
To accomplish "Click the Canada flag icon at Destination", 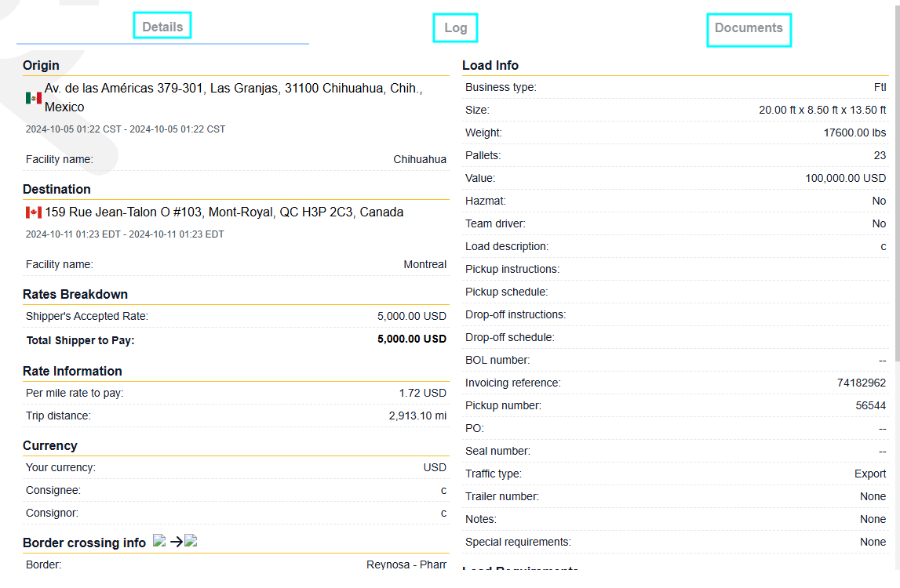I will [x=33, y=212].
